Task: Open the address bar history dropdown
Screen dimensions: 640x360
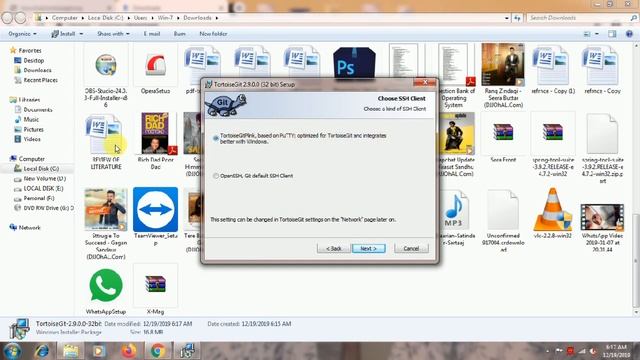Action: (507, 18)
